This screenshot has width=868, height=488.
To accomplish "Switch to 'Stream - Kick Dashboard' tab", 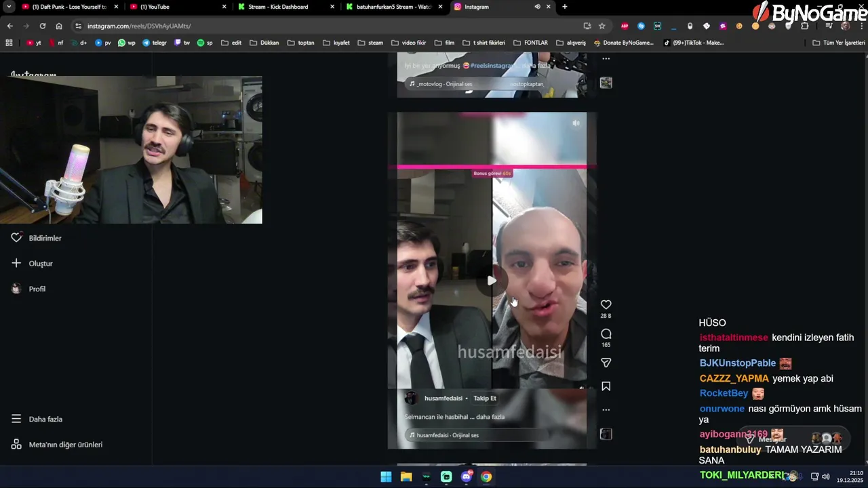I will pos(285,7).
